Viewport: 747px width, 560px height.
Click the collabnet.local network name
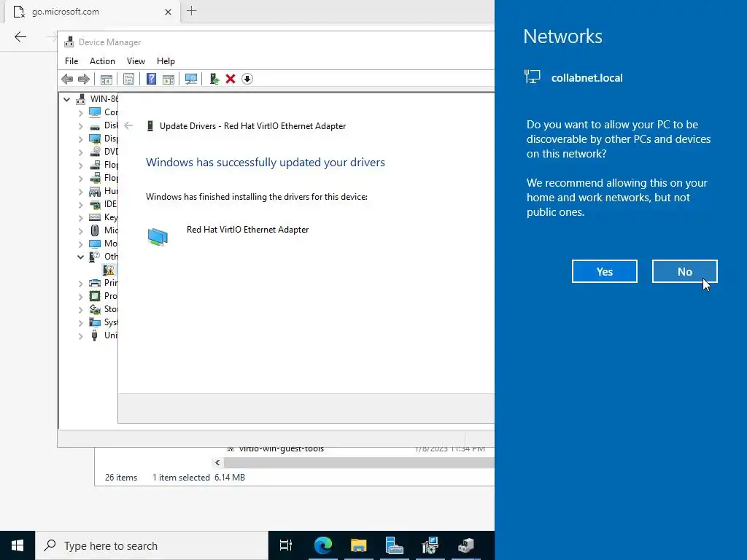point(587,78)
